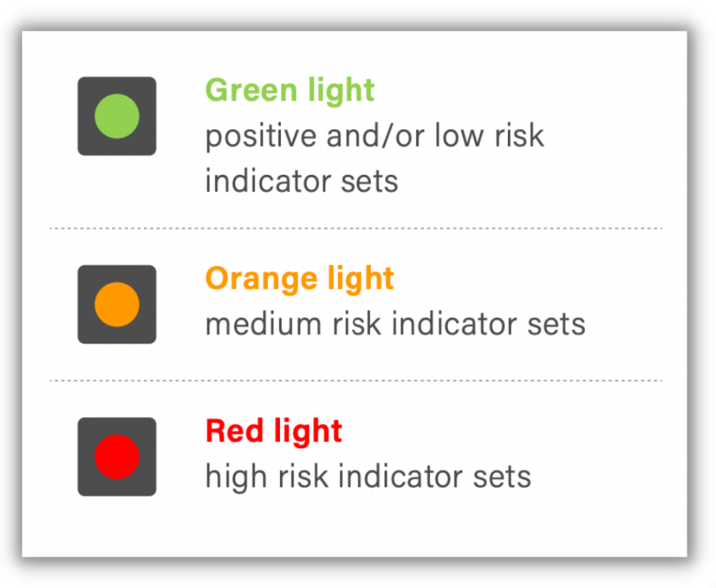Click the 'Red light' heading
The width and height of the screenshot is (716, 588).
point(274,432)
